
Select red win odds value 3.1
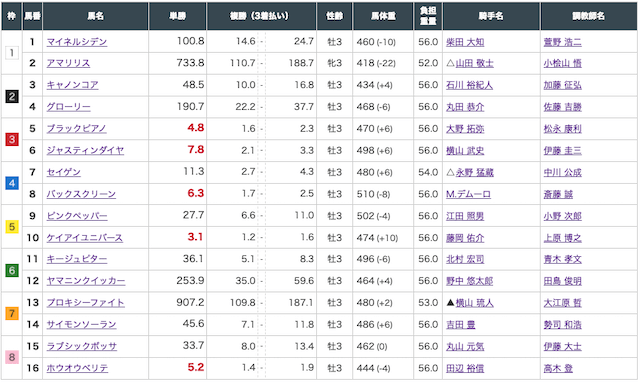(x=195, y=237)
